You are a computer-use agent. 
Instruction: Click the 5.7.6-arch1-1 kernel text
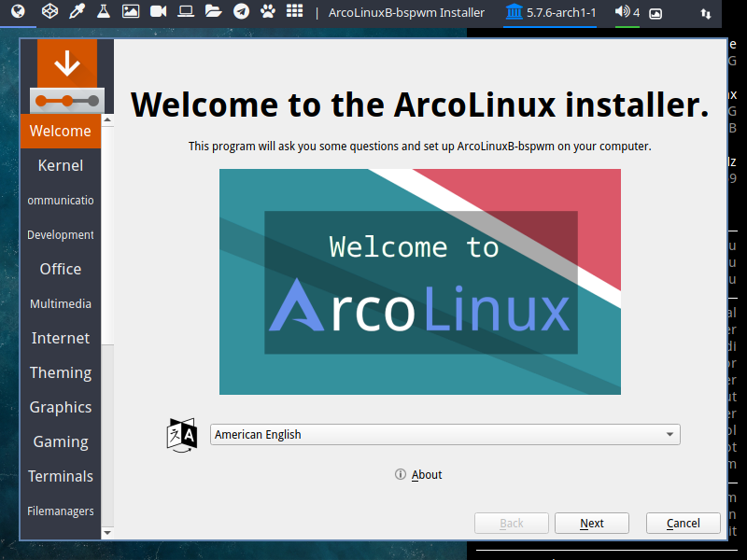click(x=561, y=13)
